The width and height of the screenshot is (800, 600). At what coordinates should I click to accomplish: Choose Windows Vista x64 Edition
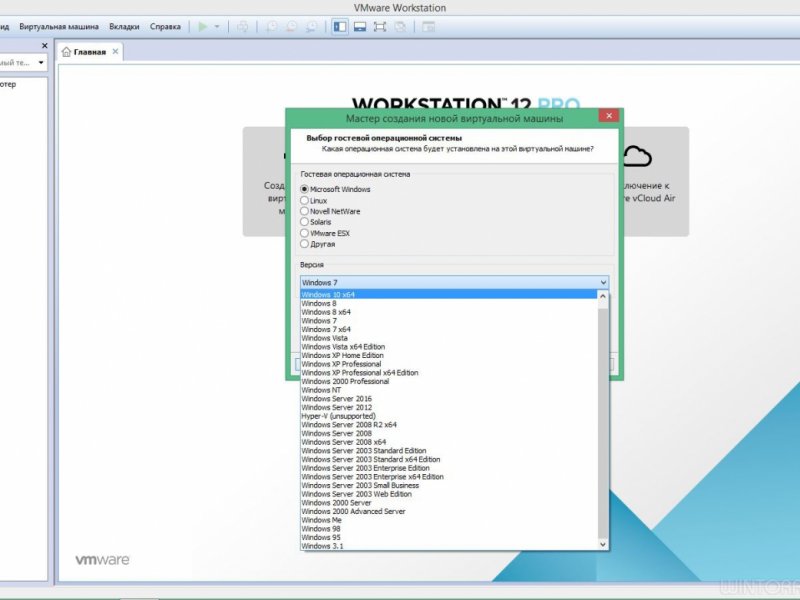(448, 346)
